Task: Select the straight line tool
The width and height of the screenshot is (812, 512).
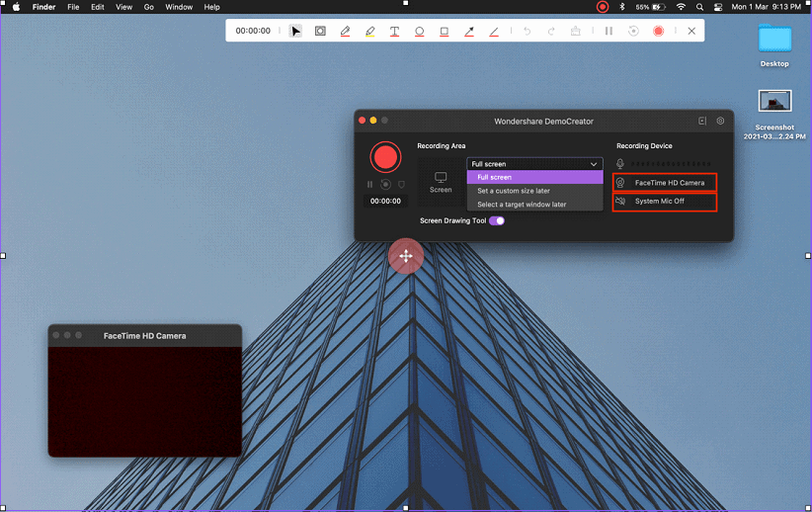Action: (x=494, y=31)
